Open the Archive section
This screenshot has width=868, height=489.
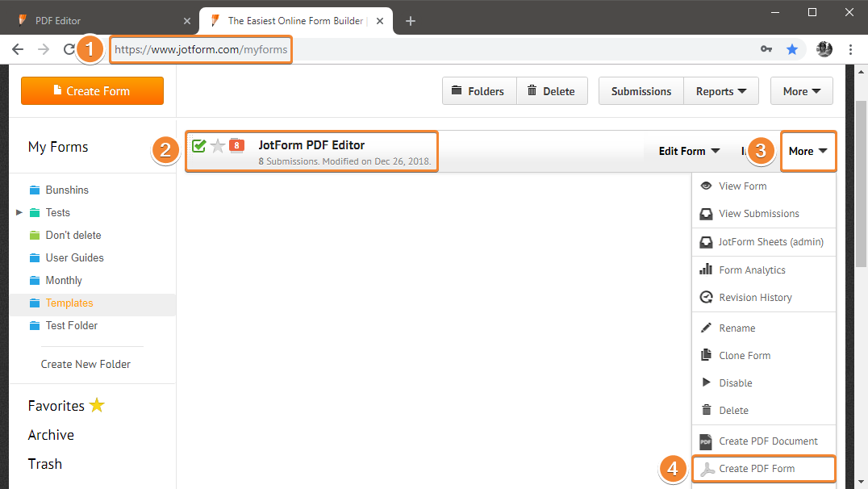(x=51, y=435)
